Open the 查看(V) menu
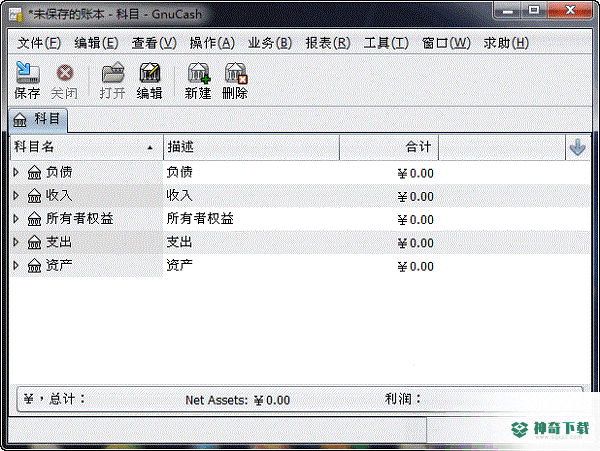The width and height of the screenshot is (600, 451). 154,43
